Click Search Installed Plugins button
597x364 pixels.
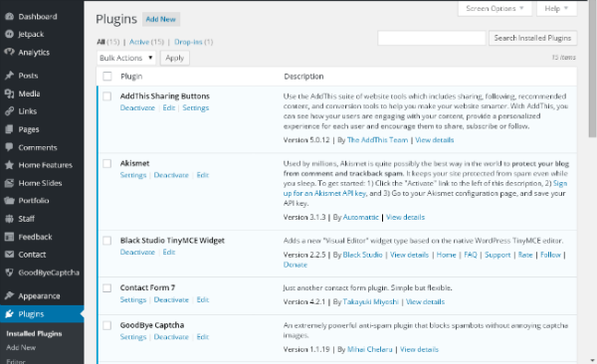click(532, 38)
